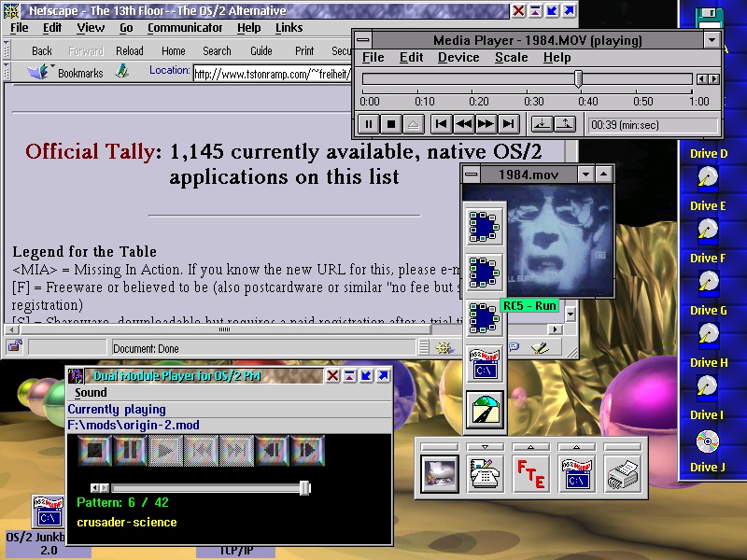This screenshot has height=560, width=747.
Task: Go Home in Netscape toolbar
Action: (x=174, y=51)
